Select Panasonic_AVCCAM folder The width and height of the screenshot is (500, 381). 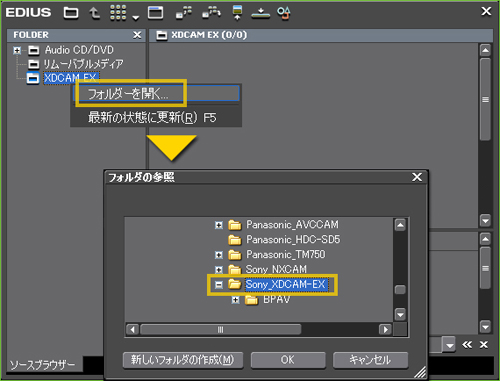click(292, 225)
